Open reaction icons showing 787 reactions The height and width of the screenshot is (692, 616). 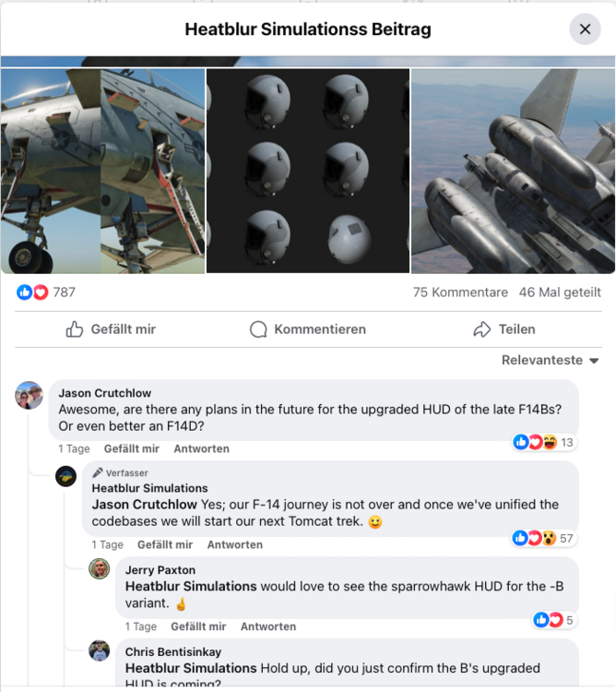click(x=32, y=292)
